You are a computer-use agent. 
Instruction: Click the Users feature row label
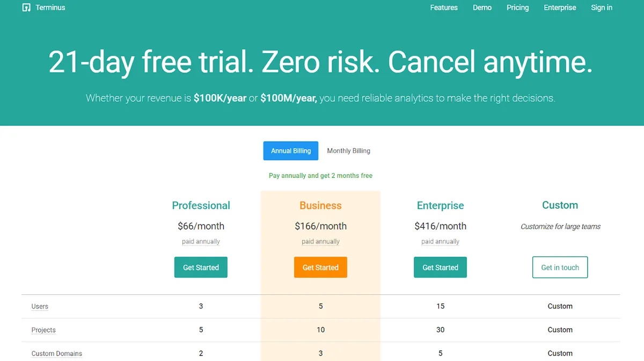40,306
